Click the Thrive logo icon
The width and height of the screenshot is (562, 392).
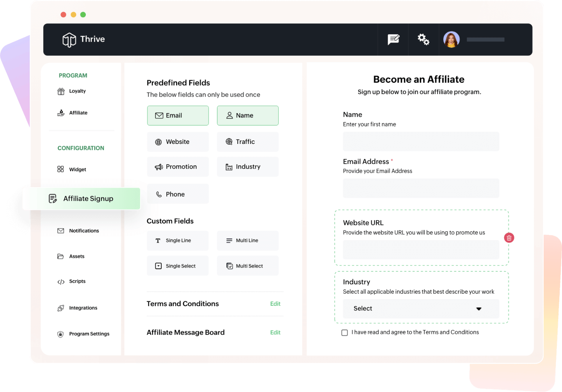(69, 39)
